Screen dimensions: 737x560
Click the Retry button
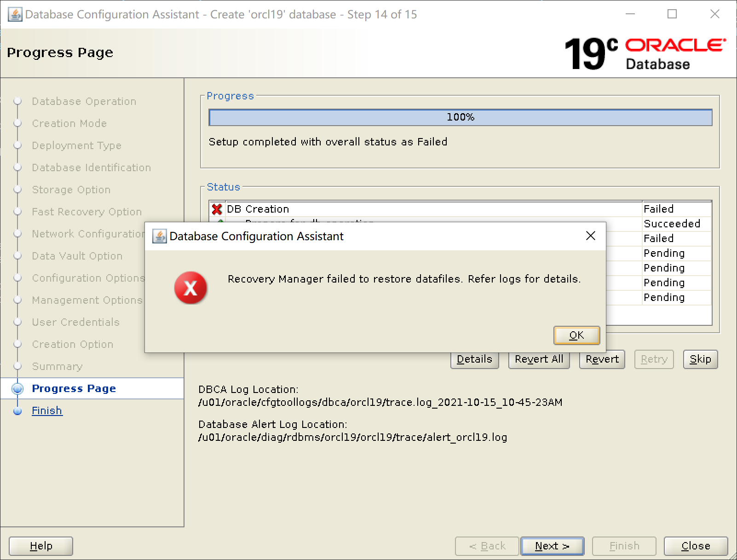tap(654, 359)
